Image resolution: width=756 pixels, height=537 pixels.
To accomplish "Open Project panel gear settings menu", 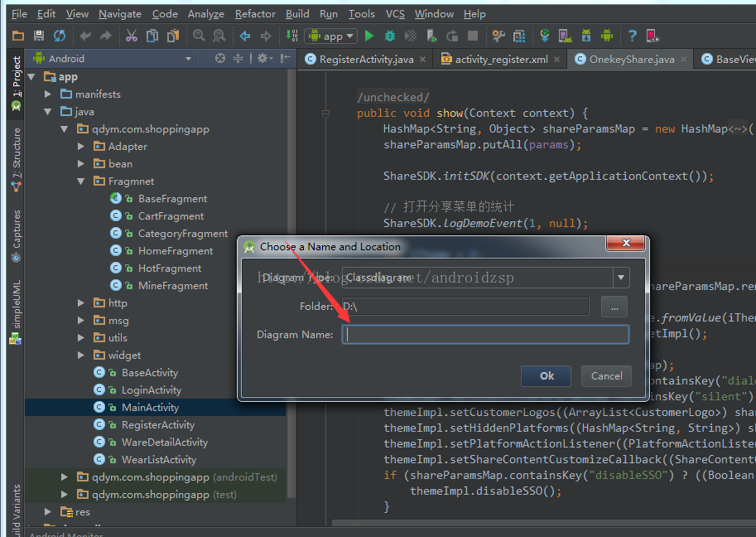I will pos(265,58).
